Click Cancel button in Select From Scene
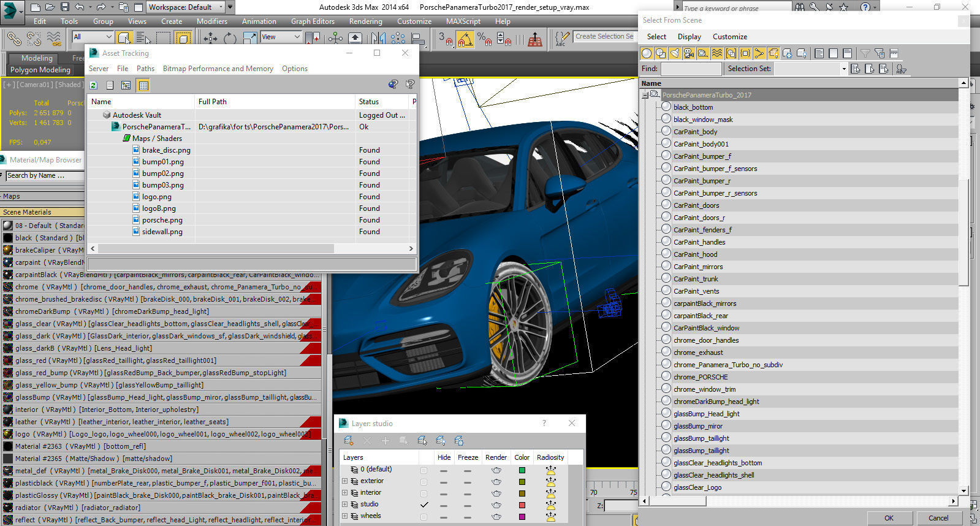Screen dimensions: 980x526 click(x=938, y=518)
